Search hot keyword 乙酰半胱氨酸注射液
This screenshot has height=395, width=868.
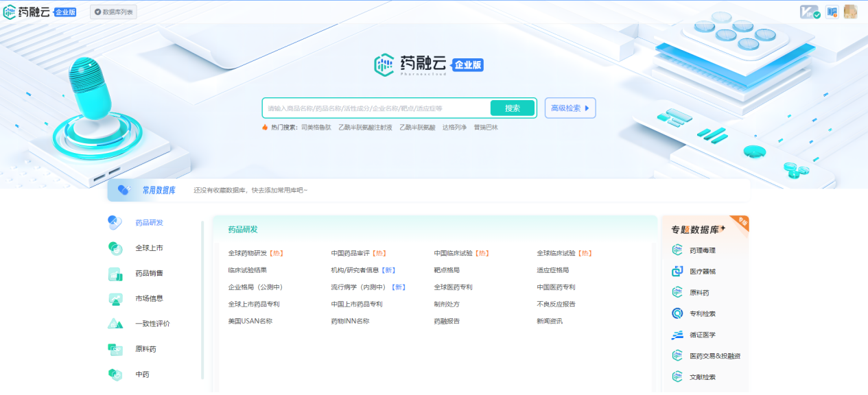coord(366,128)
